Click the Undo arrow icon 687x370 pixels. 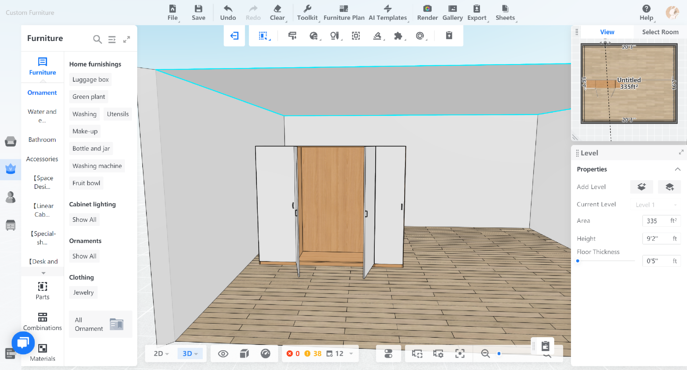point(228,9)
